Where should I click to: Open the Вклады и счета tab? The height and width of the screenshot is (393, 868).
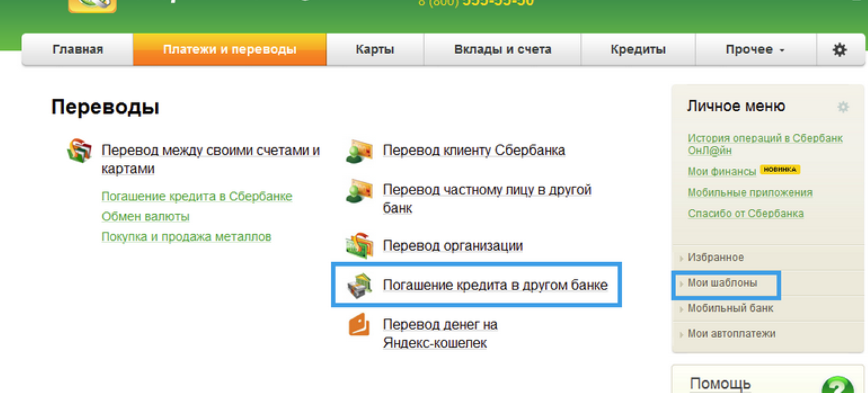click(503, 50)
